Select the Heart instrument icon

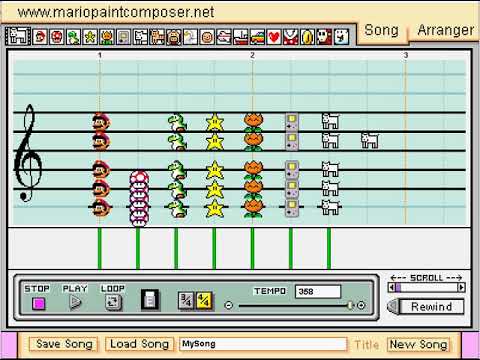(x=274, y=37)
